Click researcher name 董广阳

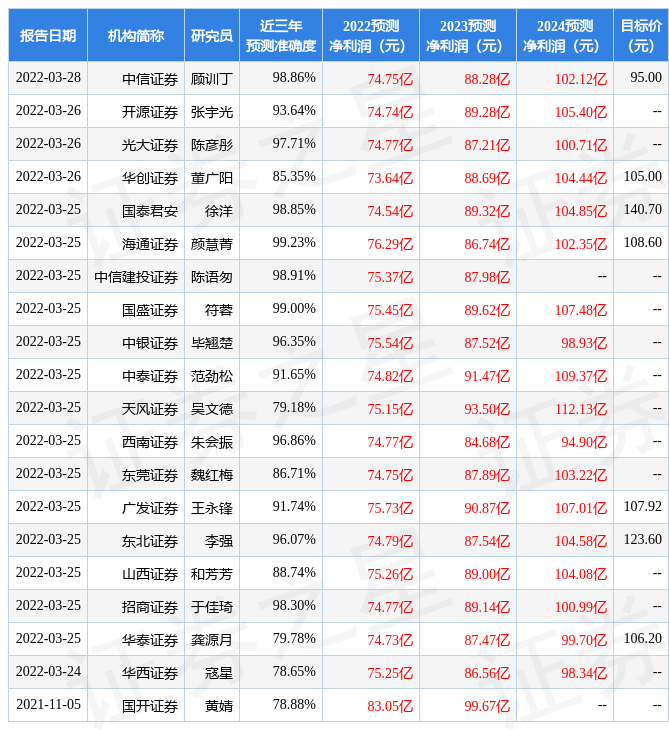coord(212,178)
